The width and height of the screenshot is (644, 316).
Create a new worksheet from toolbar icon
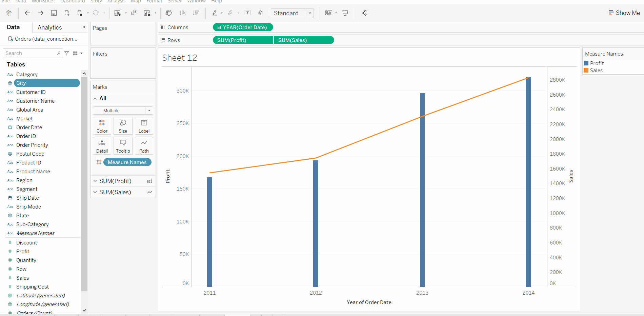[118, 13]
